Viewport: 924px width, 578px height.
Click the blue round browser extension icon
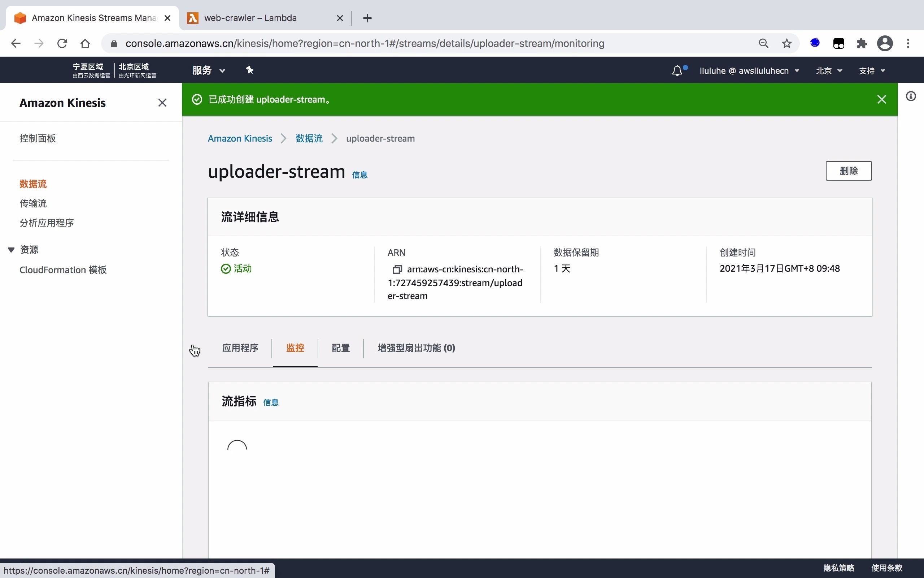(815, 43)
